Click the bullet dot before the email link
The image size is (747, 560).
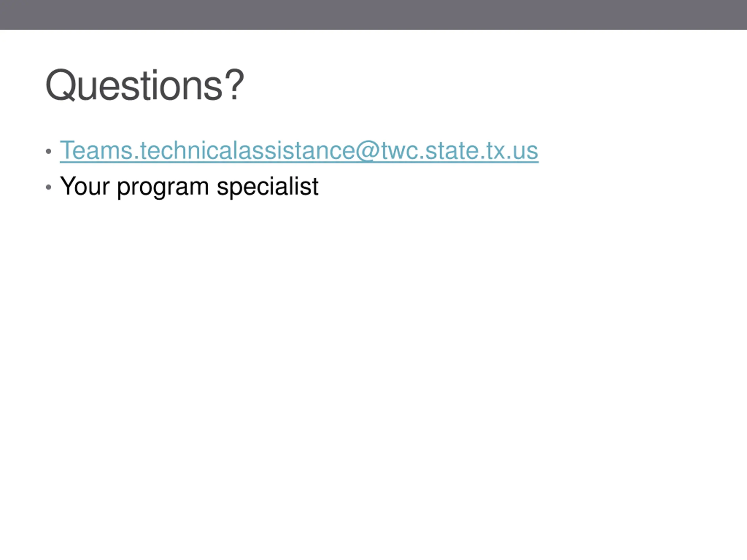[x=49, y=152]
